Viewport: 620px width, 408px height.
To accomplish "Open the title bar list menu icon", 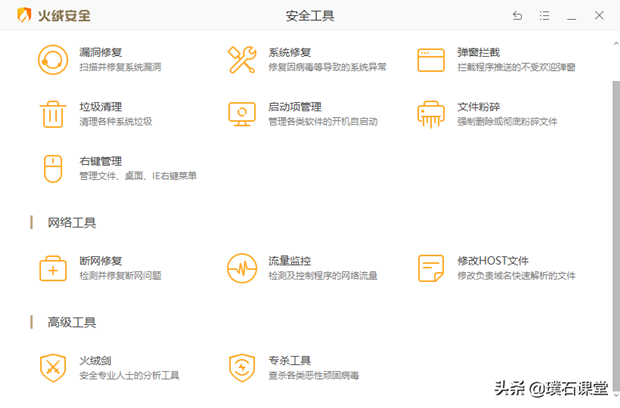I will point(544,15).
